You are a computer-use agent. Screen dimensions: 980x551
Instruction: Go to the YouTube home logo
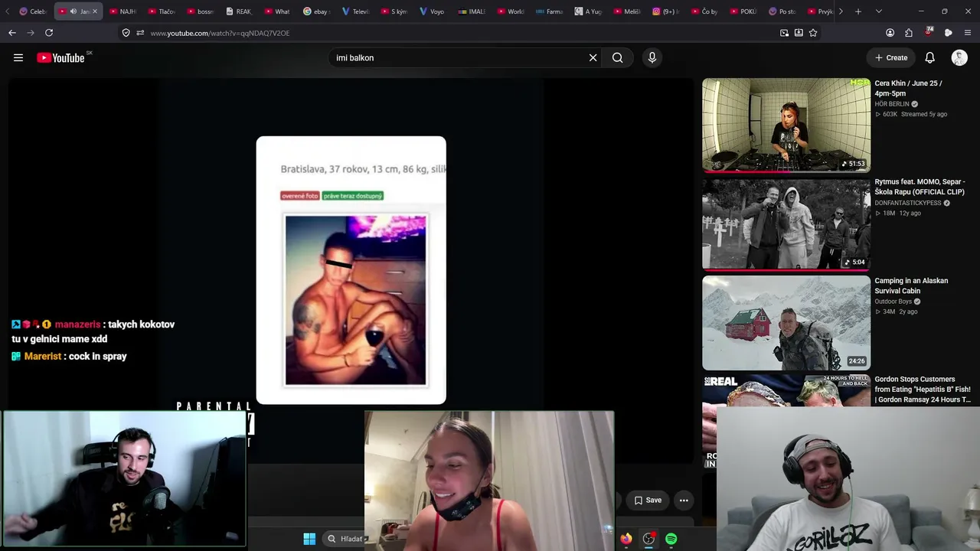pos(60,57)
